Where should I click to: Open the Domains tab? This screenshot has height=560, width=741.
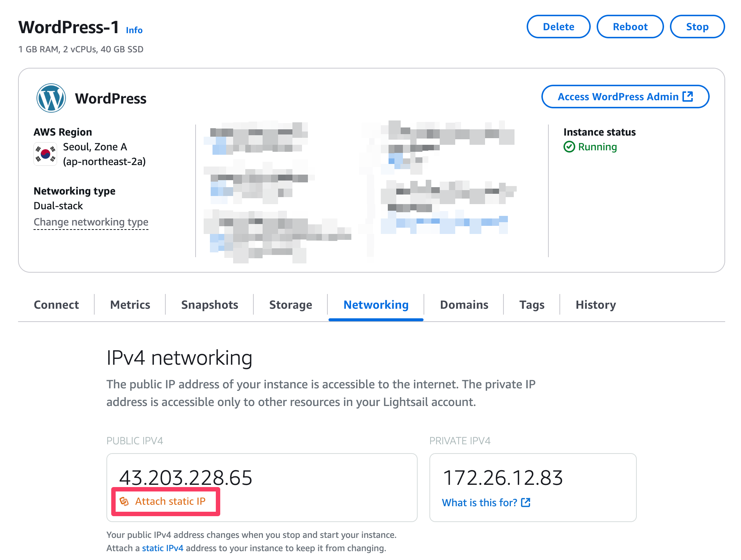pos(464,305)
